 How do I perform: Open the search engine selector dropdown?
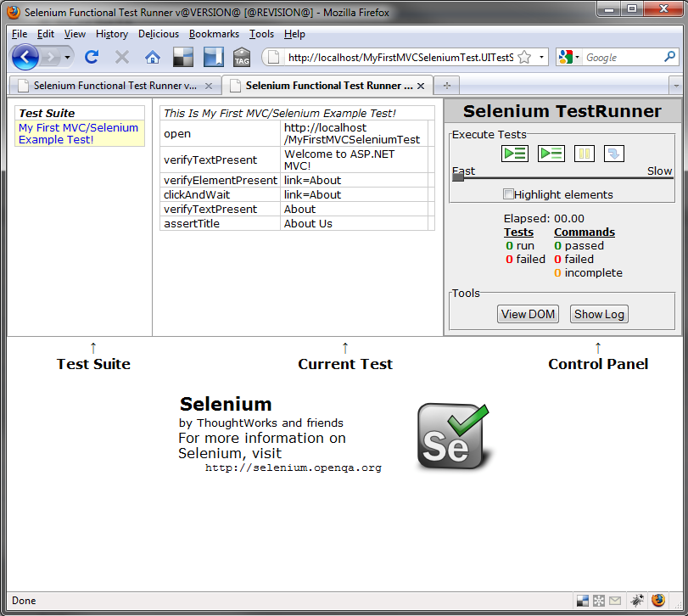577,58
